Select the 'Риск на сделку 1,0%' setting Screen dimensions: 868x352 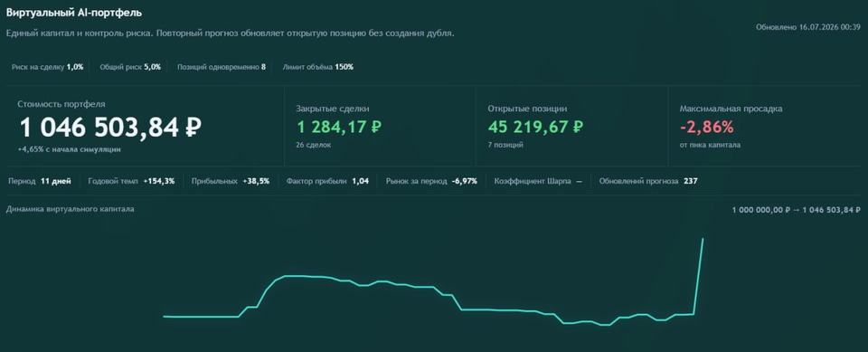(48, 67)
